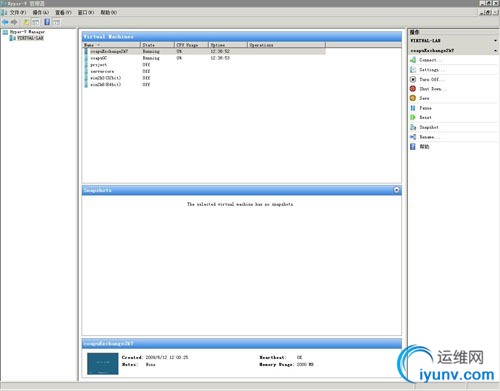
Task: Click the VM preview thumbnail at bottom
Action: [103, 364]
